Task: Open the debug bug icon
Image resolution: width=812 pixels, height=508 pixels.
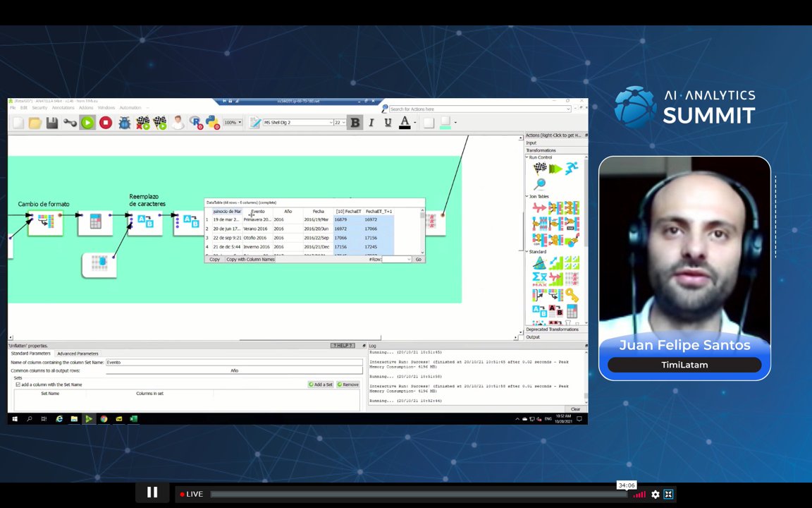Action: pyautogui.click(x=124, y=123)
